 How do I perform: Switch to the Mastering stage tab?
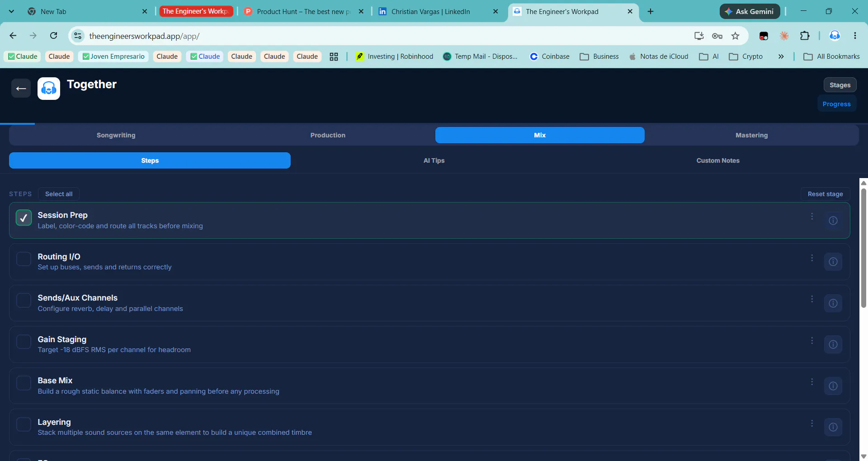(751, 135)
